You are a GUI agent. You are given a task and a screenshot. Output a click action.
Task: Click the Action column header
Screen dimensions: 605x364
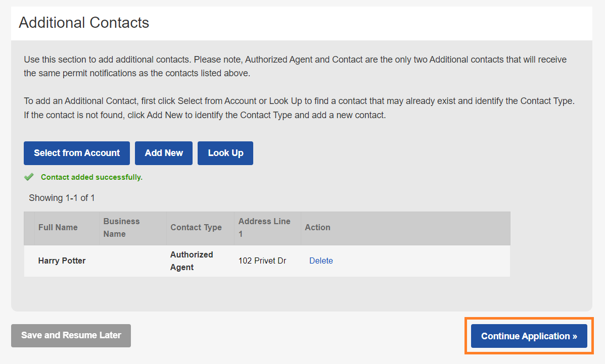pos(317,227)
